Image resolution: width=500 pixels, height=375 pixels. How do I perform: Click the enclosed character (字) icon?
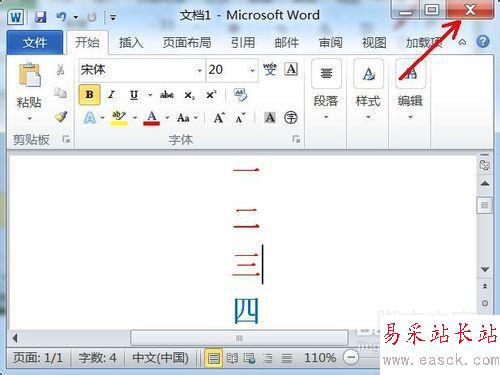point(291,117)
